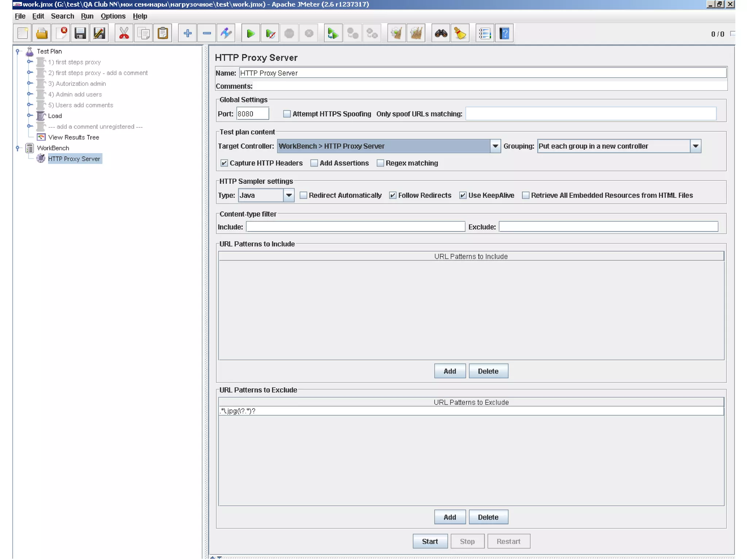747x560 pixels.
Task: Click the Open folder toolbar icon
Action: point(42,34)
